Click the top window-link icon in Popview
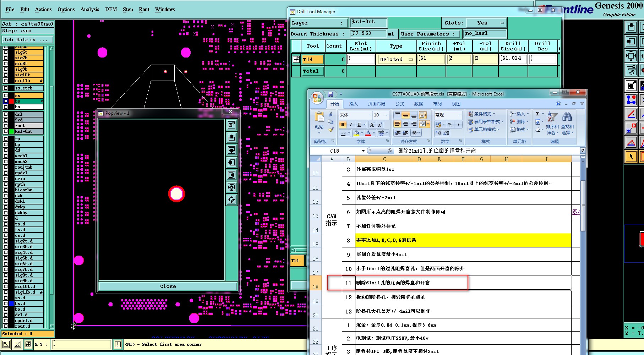 [x=232, y=125]
